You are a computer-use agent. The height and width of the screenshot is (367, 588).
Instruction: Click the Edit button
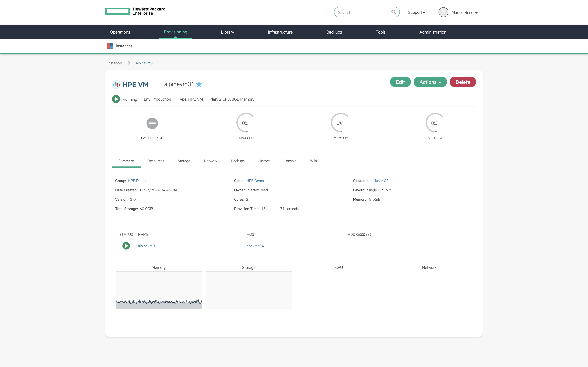[400, 82]
